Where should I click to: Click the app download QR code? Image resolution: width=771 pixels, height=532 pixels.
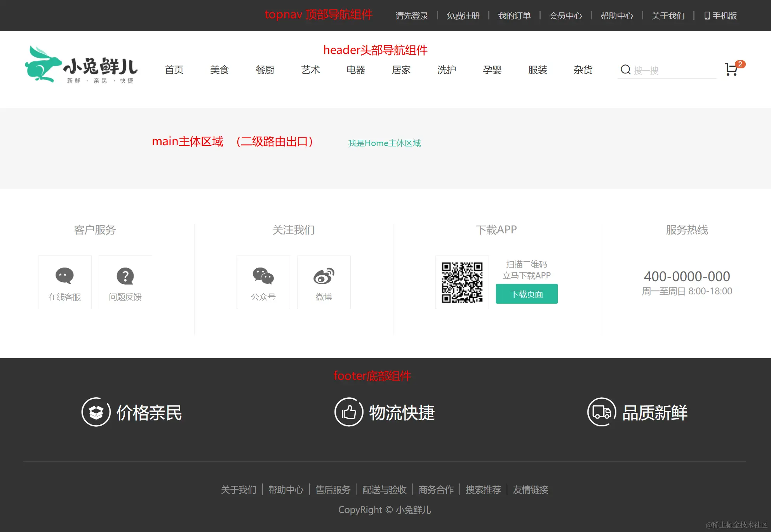point(462,282)
